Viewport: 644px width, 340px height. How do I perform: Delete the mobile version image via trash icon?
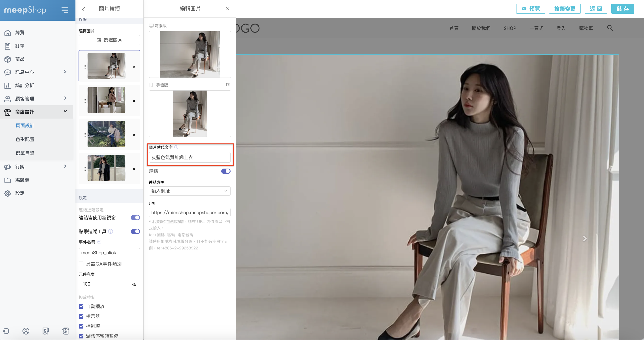227,85
